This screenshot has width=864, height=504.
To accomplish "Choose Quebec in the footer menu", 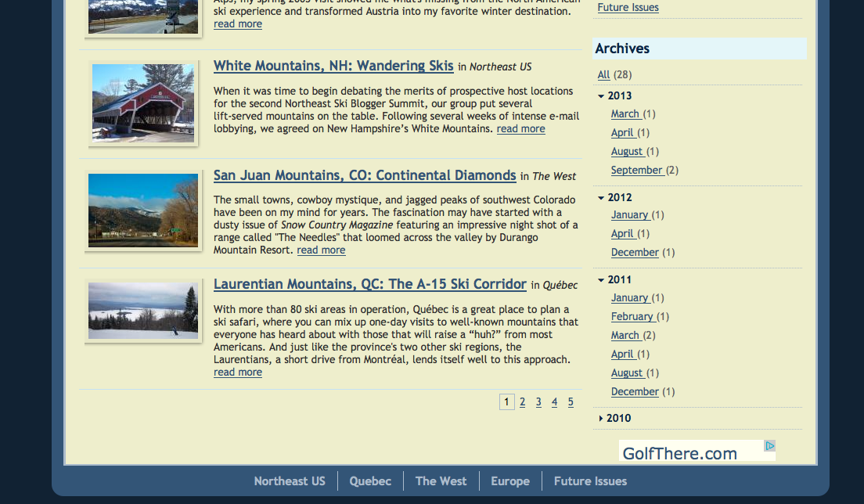I will (x=370, y=481).
